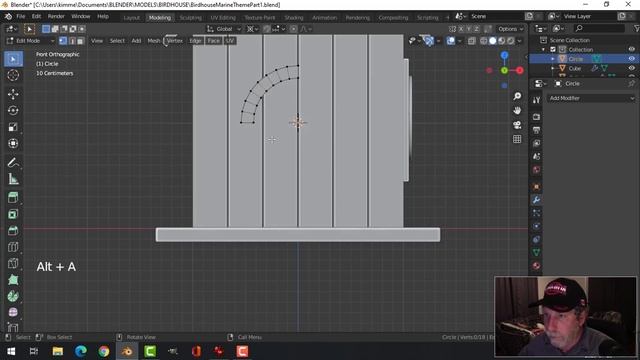Open Add Modifier dropdown

pos(591,98)
